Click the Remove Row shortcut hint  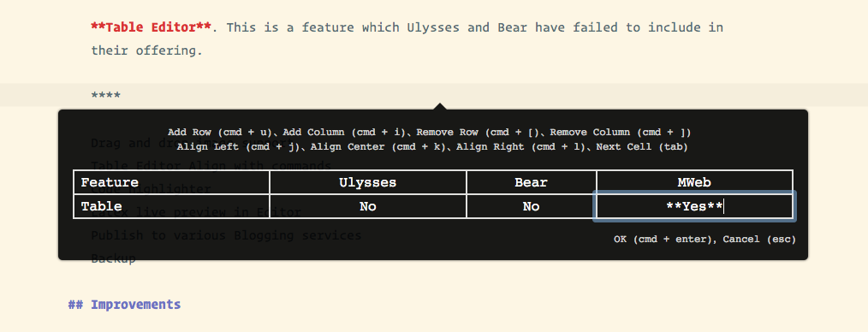478,133
